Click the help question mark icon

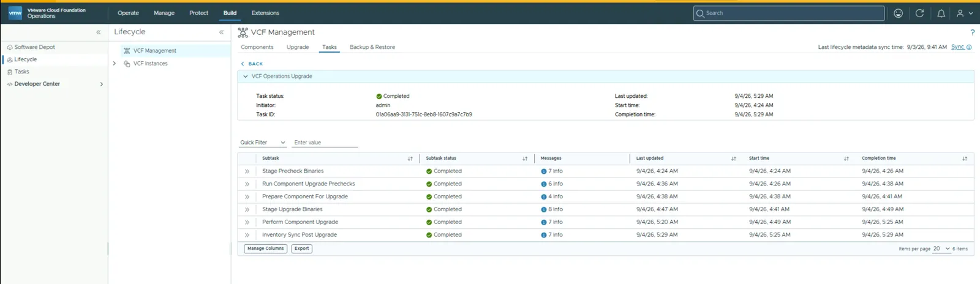(x=972, y=32)
